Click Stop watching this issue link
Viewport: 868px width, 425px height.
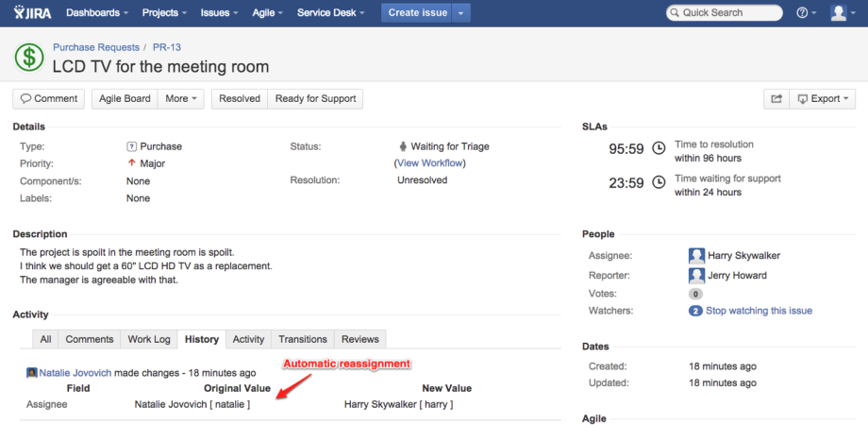pyautogui.click(x=759, y=311)
